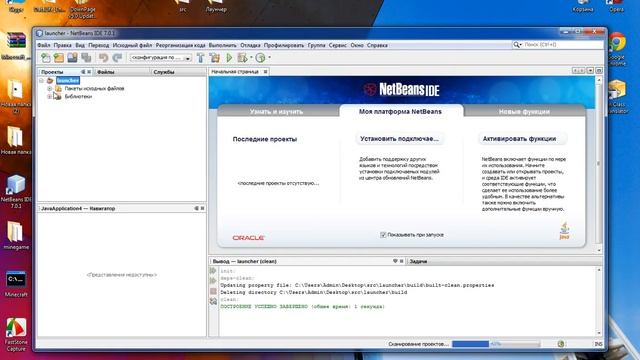Screen dimensions: 640x360
Task: Click the second re-run icon in Output panel
Action: click(213, 281)
